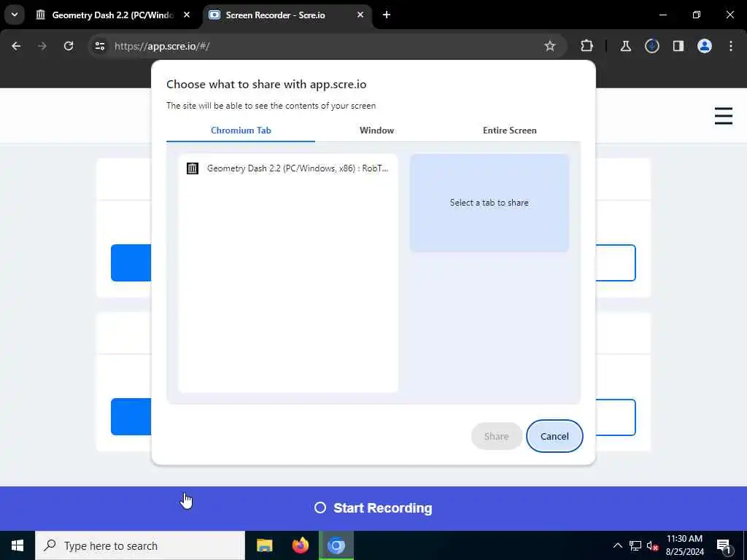
Task: Switch to the Screen Recorder - Scre.io tab
Action: [x=287, y=15]
